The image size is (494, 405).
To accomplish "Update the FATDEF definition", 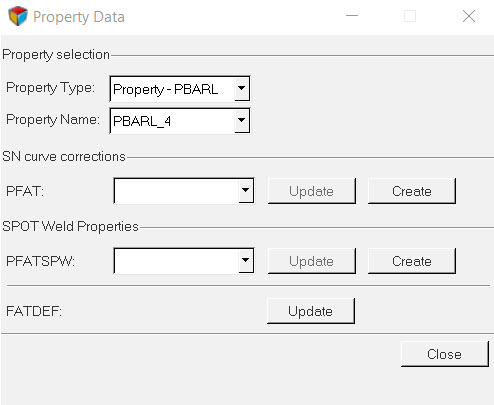I will pos(311,311).
